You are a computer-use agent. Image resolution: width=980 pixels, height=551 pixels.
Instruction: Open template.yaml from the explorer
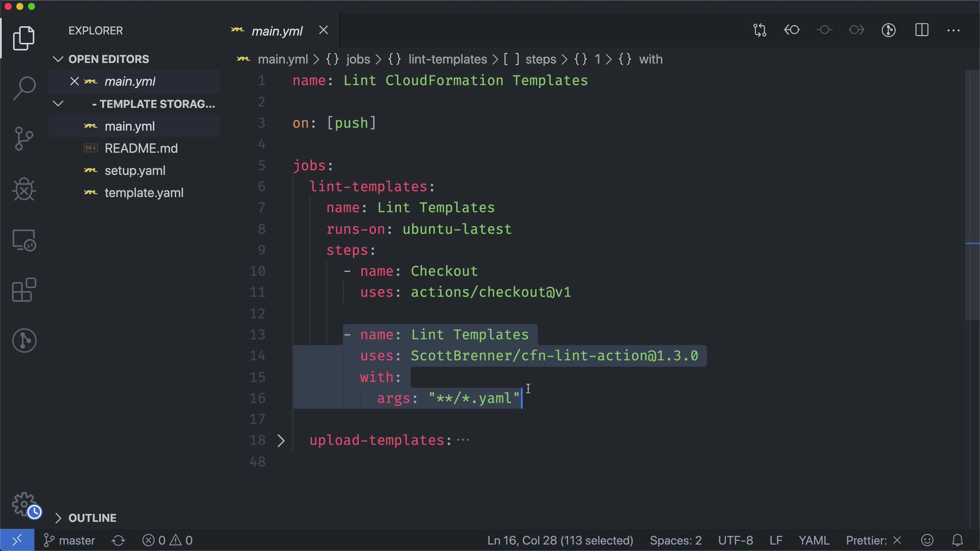[x=143, y=193]
